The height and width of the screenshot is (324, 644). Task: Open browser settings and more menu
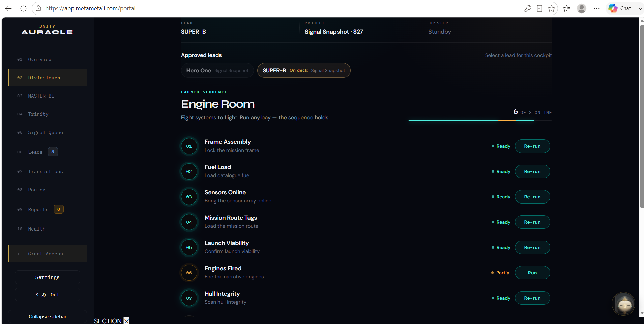(x=597, y=8)
